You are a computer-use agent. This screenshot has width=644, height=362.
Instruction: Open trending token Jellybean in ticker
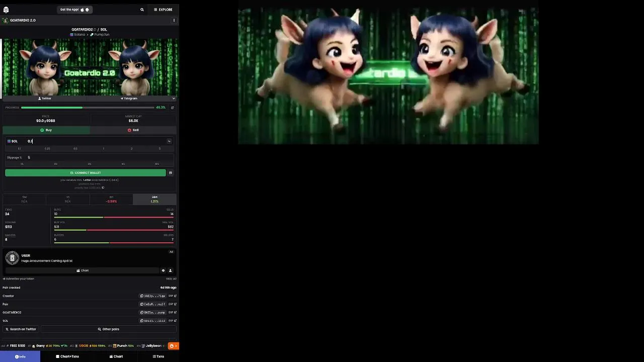[151, 346]
